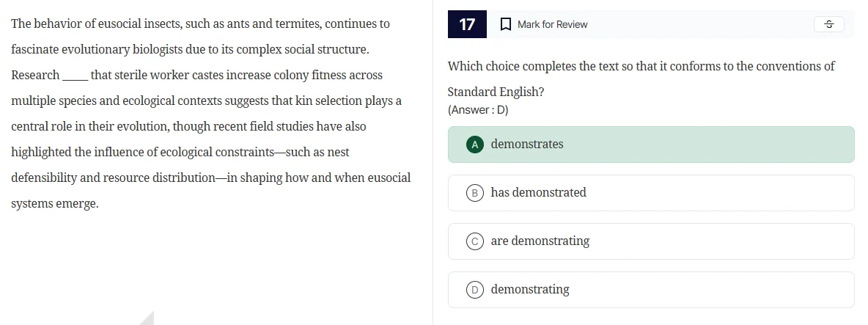Click the Mark for Review label
Screen dimensions: 868x325
(552, 24)
